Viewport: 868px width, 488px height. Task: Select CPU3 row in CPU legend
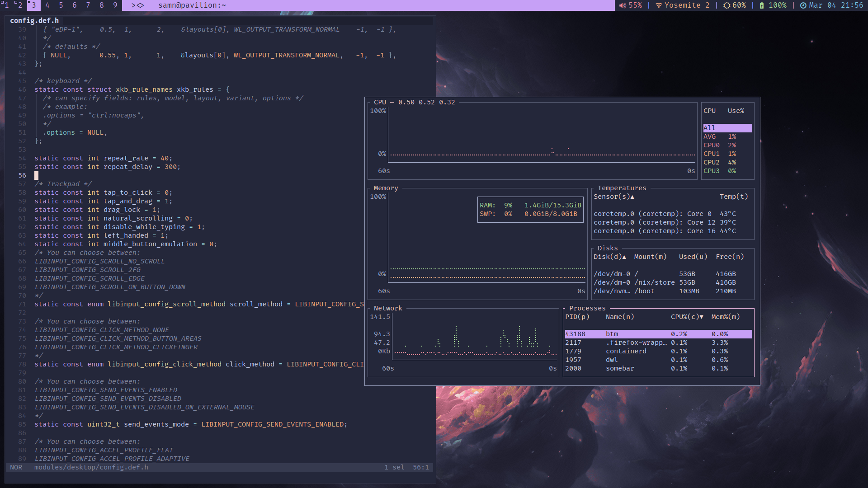[727, 171]
